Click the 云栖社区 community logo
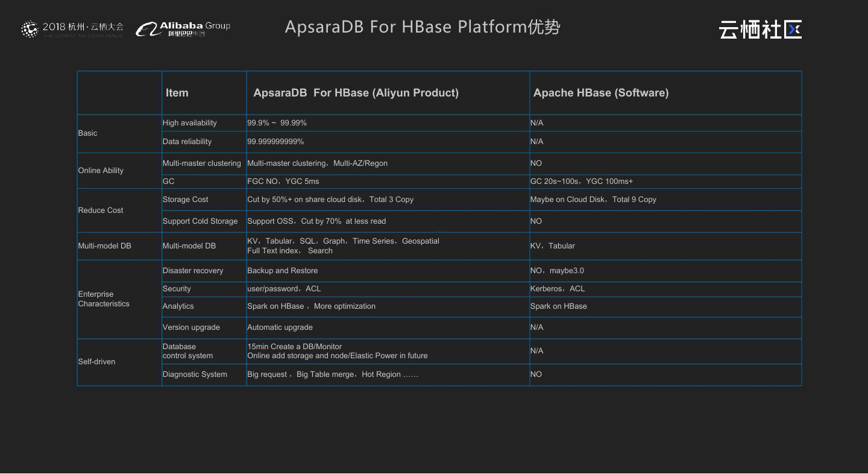This screenshot has height=474, width=868. (759, 30)
